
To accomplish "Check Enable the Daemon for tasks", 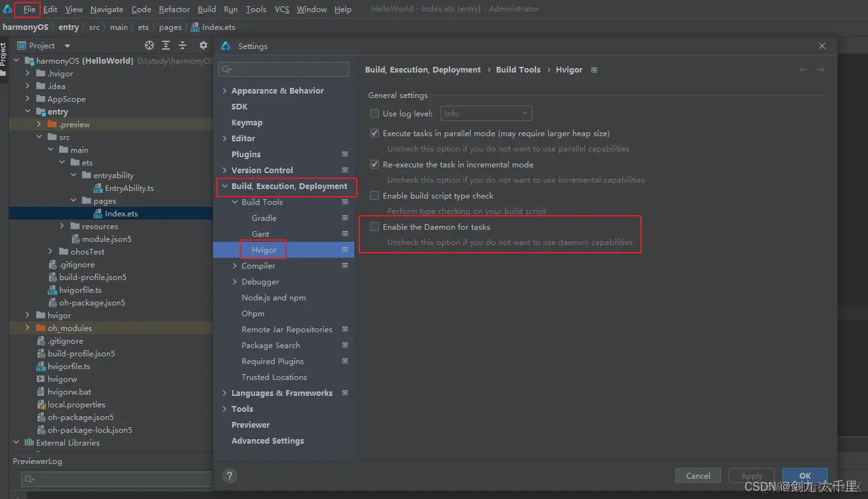I will pos(375,227).
